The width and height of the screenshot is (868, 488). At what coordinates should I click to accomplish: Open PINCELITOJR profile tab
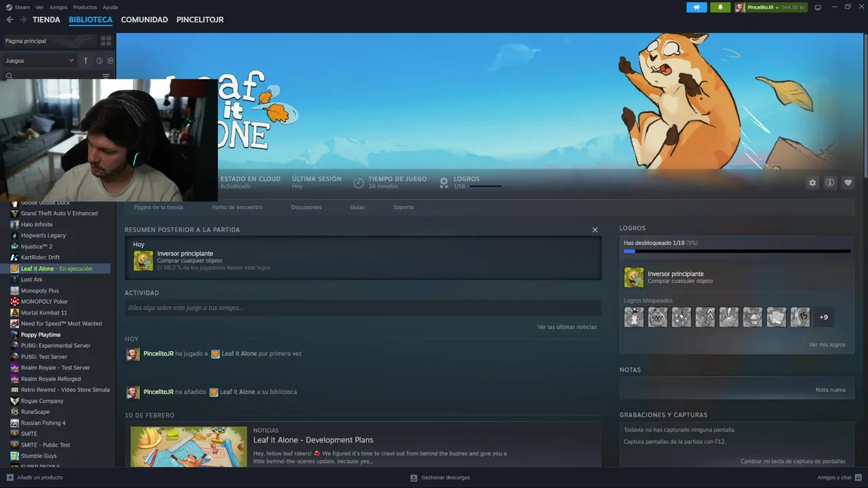pyautogui.click(x=200, y=20)
